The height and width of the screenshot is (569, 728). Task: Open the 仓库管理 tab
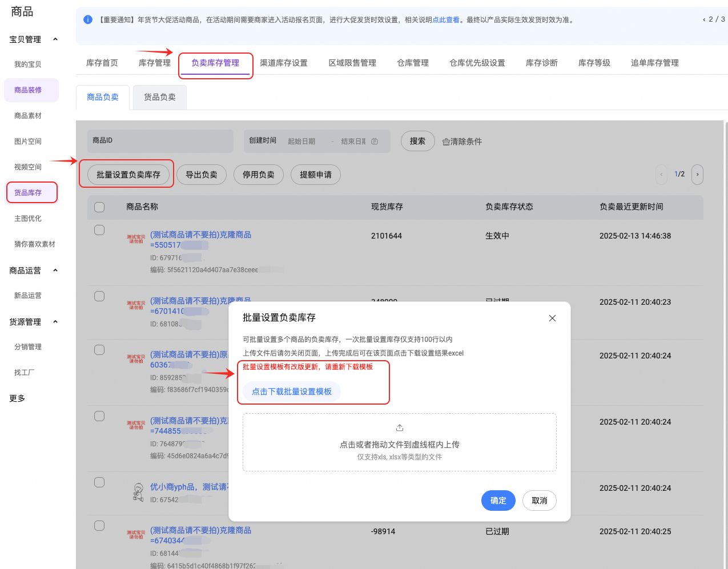(x=413, y=63)
